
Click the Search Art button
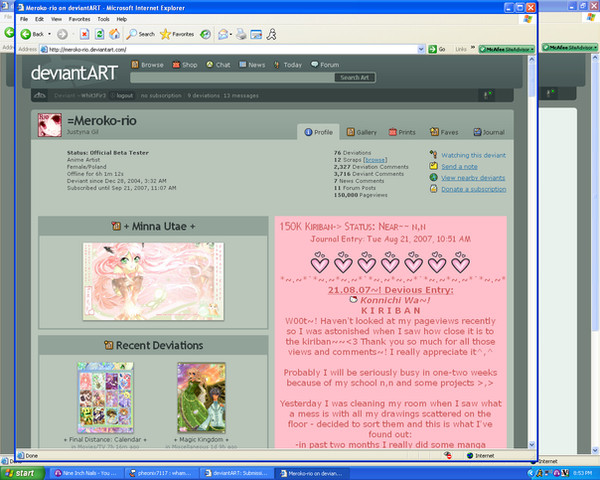[355, 77]
